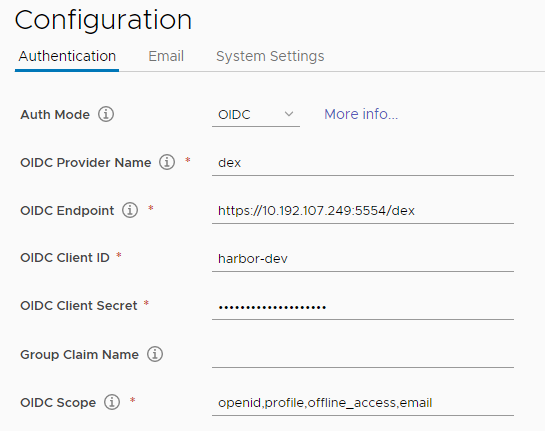Image resolution: width=545 pixels, height=431 pixels.
Task: Go to the System Settings tab
Action: tap(270, 56)
